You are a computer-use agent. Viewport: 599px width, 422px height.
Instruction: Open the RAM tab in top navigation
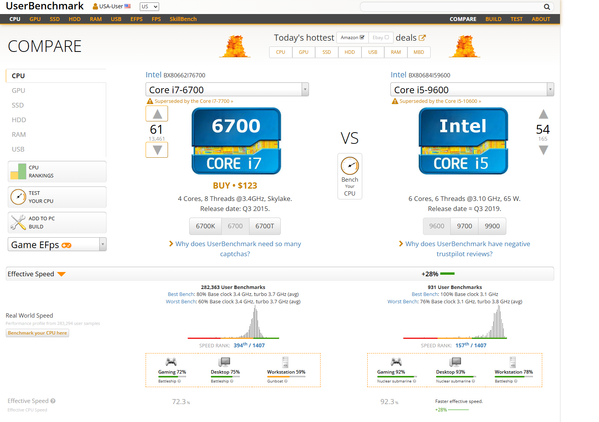coord(96,19)
